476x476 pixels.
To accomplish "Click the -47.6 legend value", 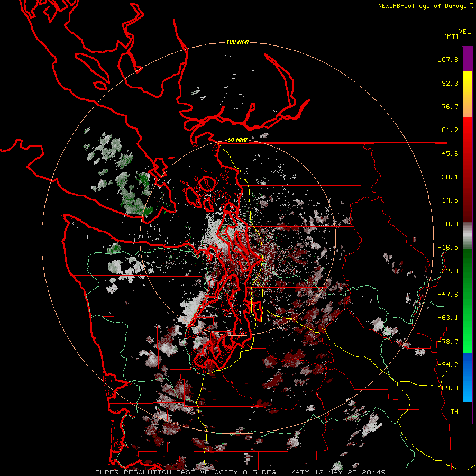I will [448, 295].
